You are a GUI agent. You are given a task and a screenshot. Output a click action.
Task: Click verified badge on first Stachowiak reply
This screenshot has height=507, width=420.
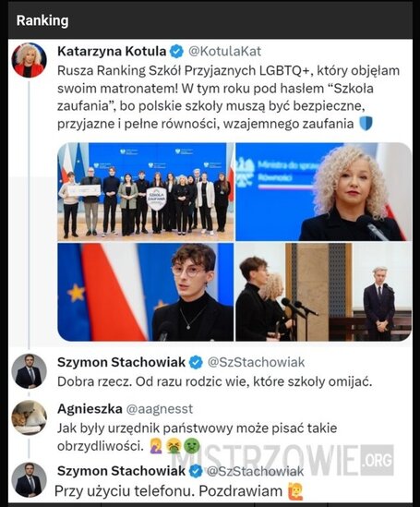tap(196, 362)
